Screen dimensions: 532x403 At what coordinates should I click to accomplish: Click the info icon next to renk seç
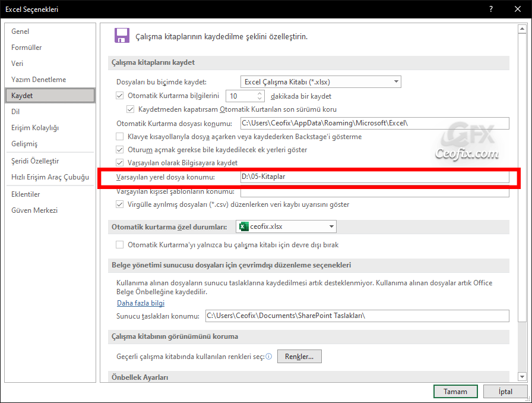pyautogui.click(x=269, y=357)
